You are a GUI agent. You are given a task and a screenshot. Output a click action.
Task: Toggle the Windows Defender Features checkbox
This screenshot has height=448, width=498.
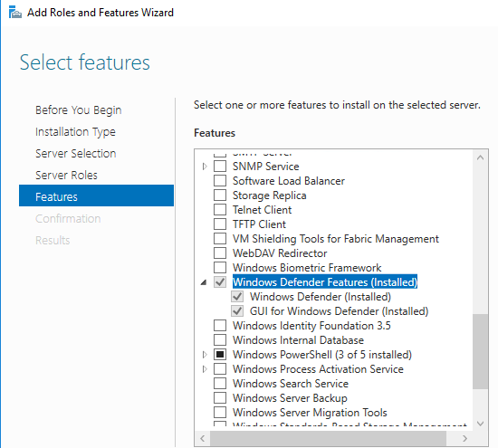click(220, 282)
